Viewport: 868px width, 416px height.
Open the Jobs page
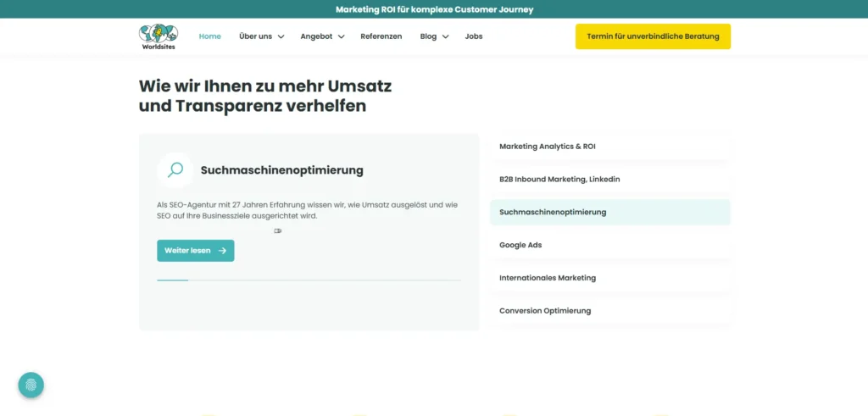tap(474, 36)
